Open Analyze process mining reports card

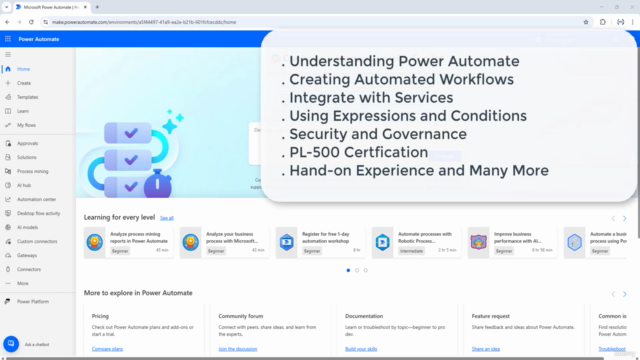[x=129, y=242]
